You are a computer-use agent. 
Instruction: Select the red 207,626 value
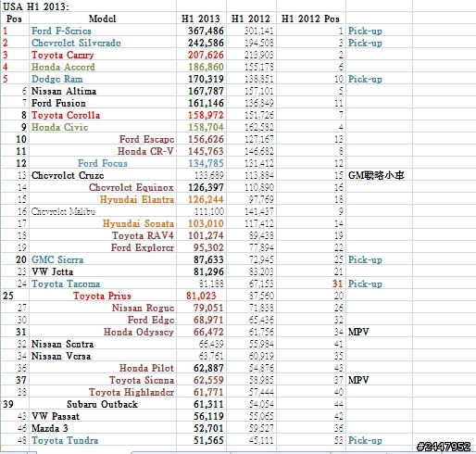point(206,55)
